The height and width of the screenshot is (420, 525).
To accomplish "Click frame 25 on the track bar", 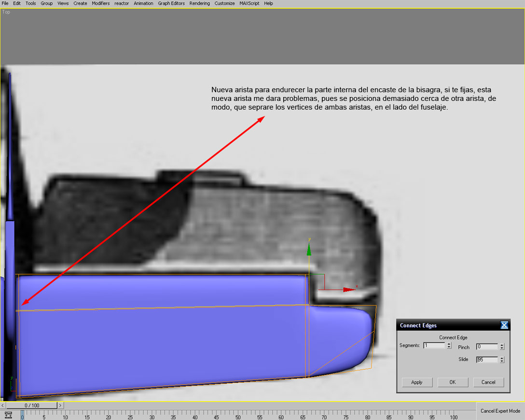I will (x=130, y=417).
